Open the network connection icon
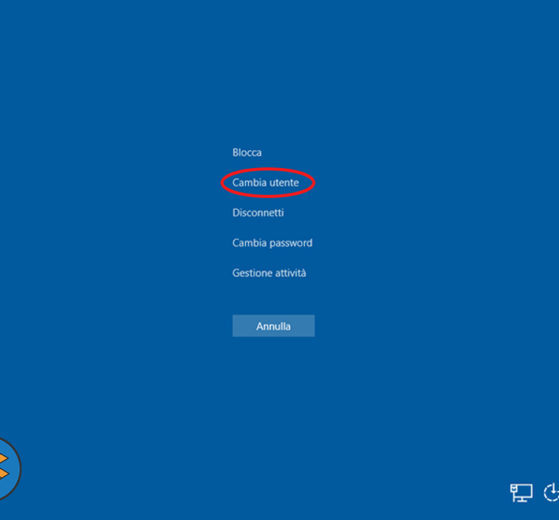The image size is (559, 520). [x=521, y=493]
